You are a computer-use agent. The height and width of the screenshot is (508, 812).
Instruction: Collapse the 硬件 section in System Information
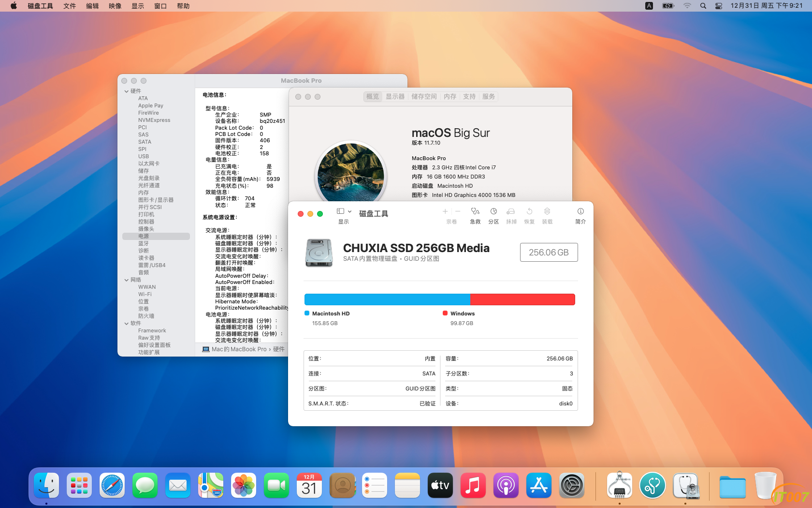[127, 91]
